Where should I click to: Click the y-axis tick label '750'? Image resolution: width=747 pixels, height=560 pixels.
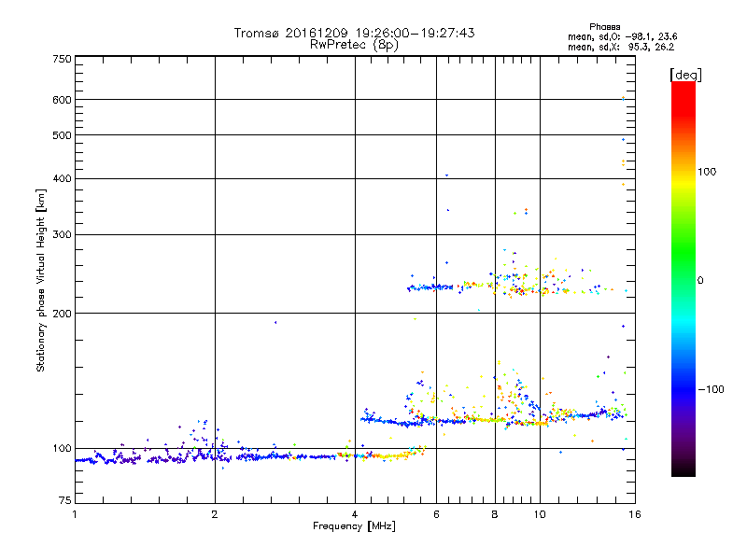click(x=62, y=59)
